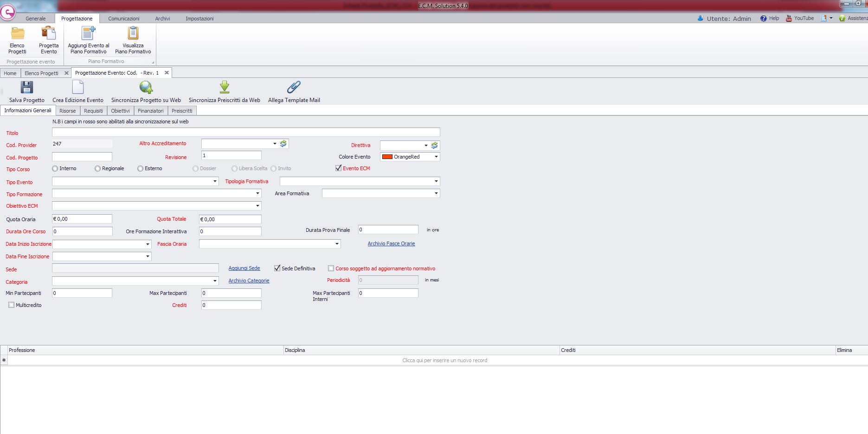Open the Piano Formativo group dialog launcher
Screen dimensions: 868x434
click(x=153, y=62)
